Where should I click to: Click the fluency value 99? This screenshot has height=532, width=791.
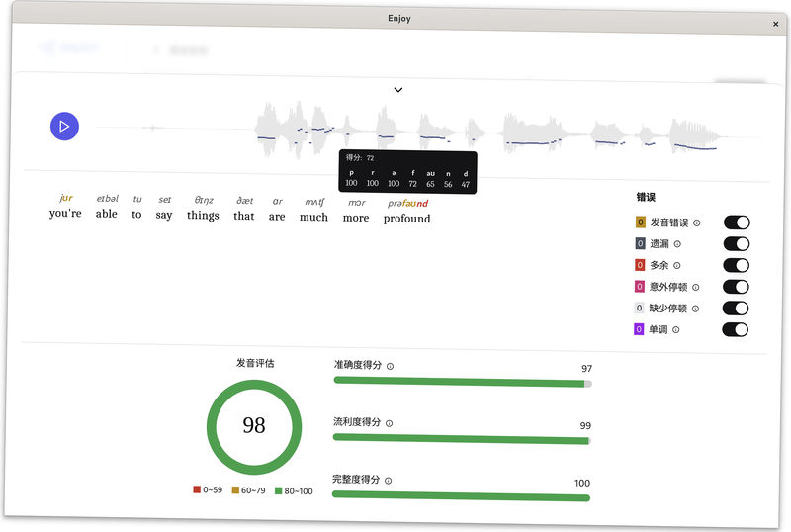click(x=585, y=425)
